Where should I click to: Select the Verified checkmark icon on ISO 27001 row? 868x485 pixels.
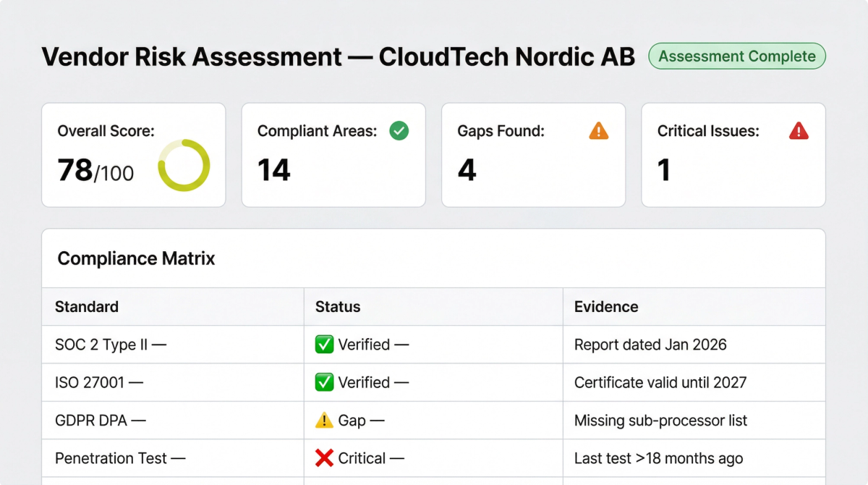[x=325, y=382]
